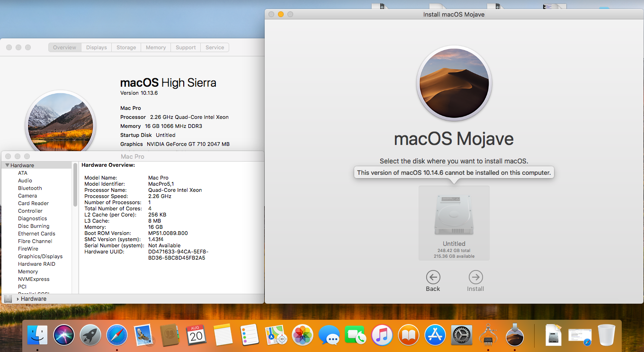This screenshot has height=352, width=644.
Task: Click the Hardware UUID value
Action: coord(178,255)
